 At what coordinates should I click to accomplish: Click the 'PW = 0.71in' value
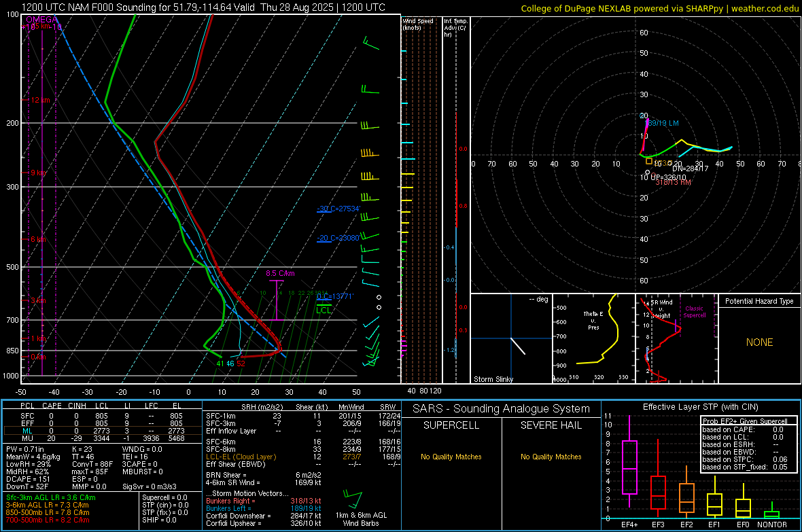pos(25,449)
